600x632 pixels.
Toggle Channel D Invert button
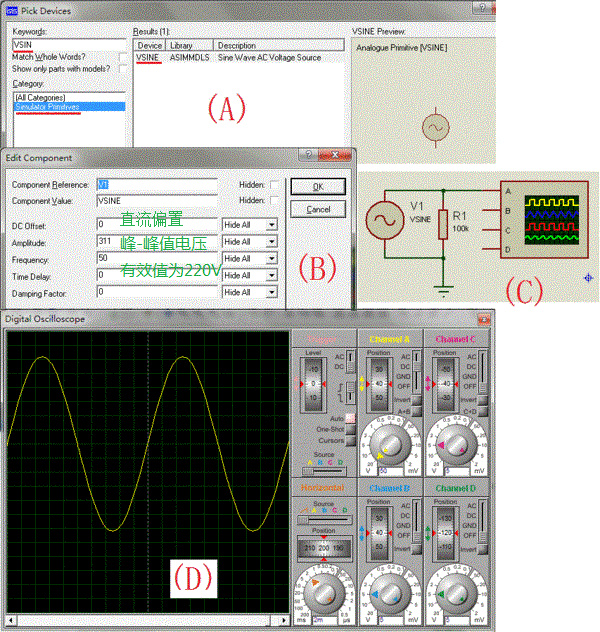pos(483,549)
